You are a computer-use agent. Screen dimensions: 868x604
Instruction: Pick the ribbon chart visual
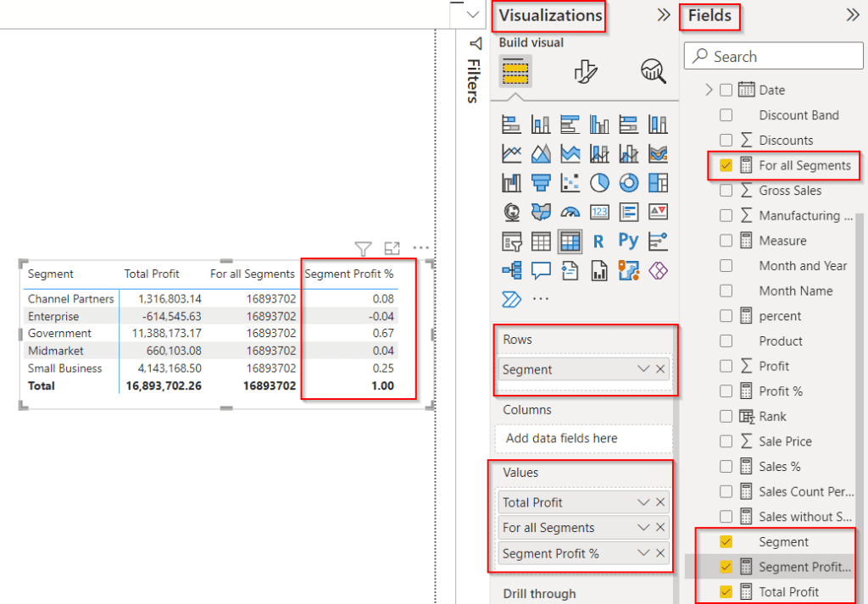pos(658,153)
